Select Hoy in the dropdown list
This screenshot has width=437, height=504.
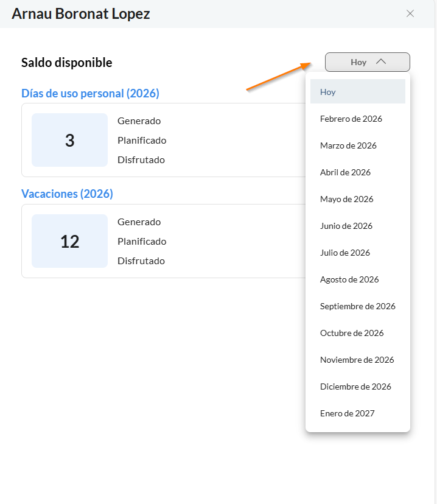point(357,92)
